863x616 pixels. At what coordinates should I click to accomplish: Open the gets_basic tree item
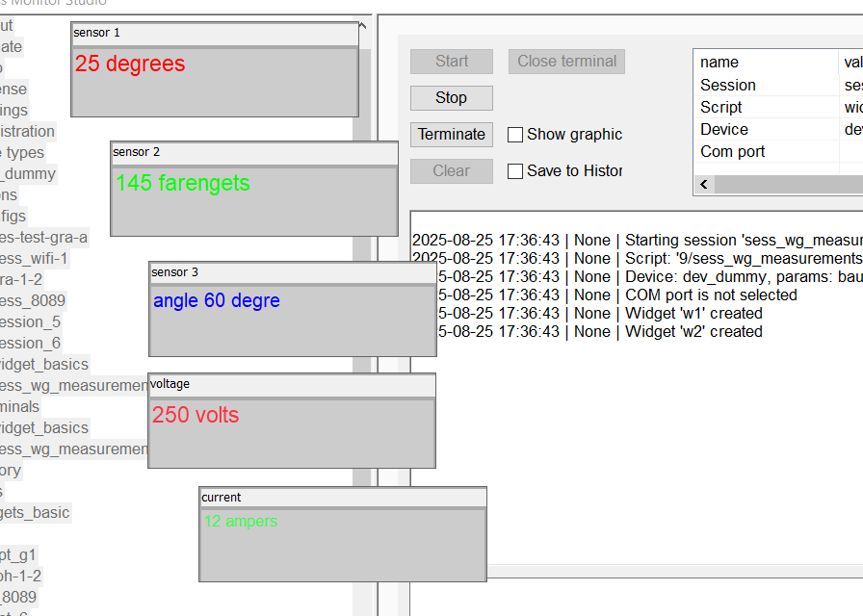click(x=36, y=513)
